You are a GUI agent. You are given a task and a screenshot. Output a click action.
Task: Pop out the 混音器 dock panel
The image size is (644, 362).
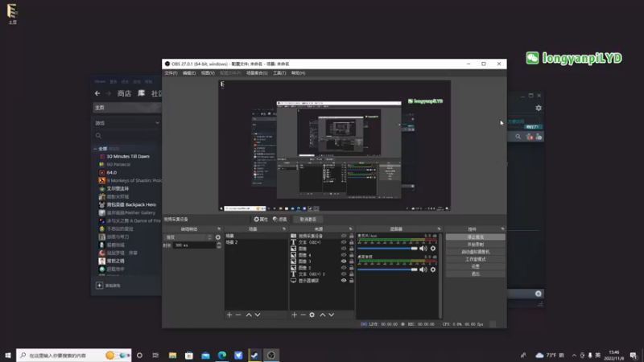[x=439, y=228]
